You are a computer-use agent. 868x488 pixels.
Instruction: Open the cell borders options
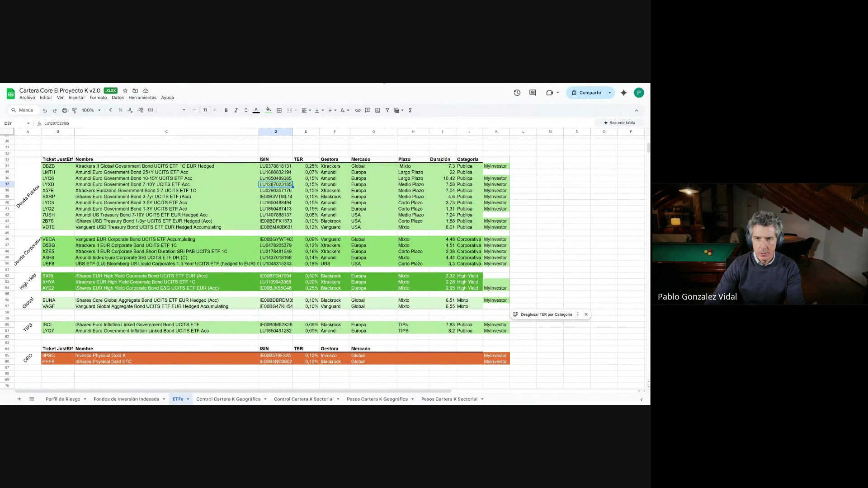pos(279,110)
